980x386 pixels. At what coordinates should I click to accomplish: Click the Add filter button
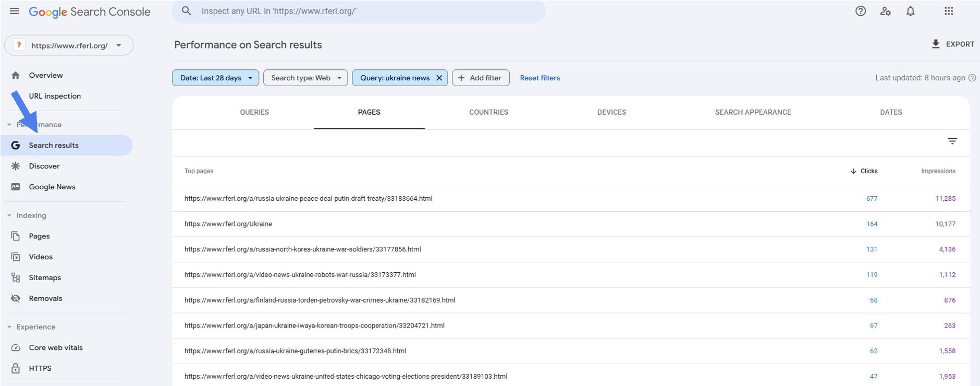(481, 78)
